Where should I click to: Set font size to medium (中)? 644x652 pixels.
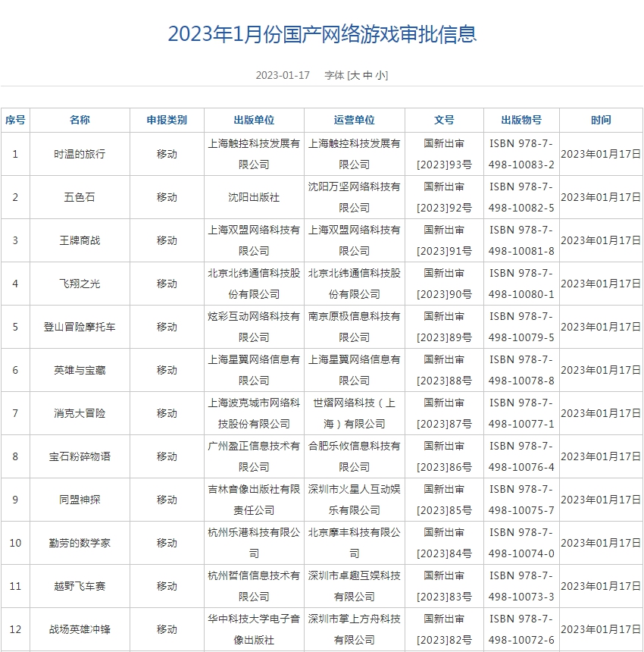pos(367,75)
